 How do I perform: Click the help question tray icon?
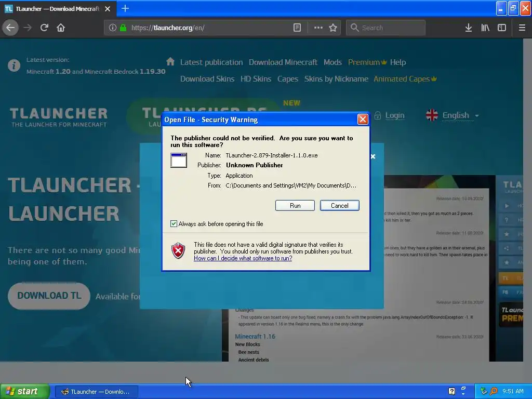451,391
